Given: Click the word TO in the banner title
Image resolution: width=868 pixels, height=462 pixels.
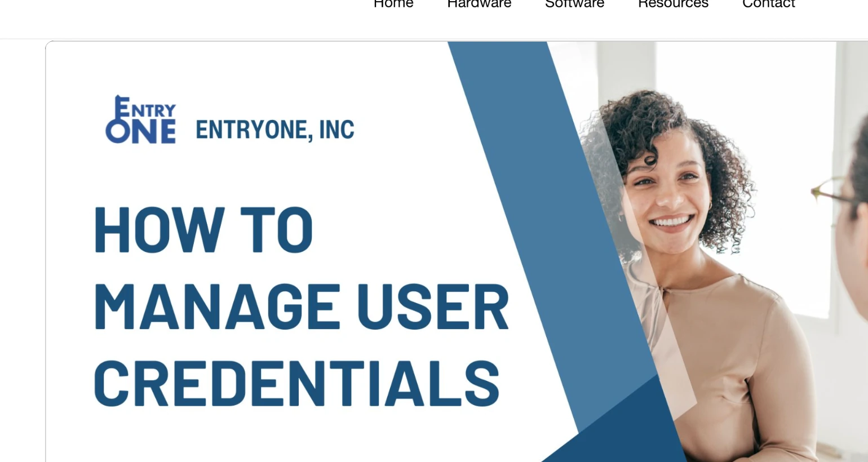Looking at the screenshot, I should coord(276,230).
